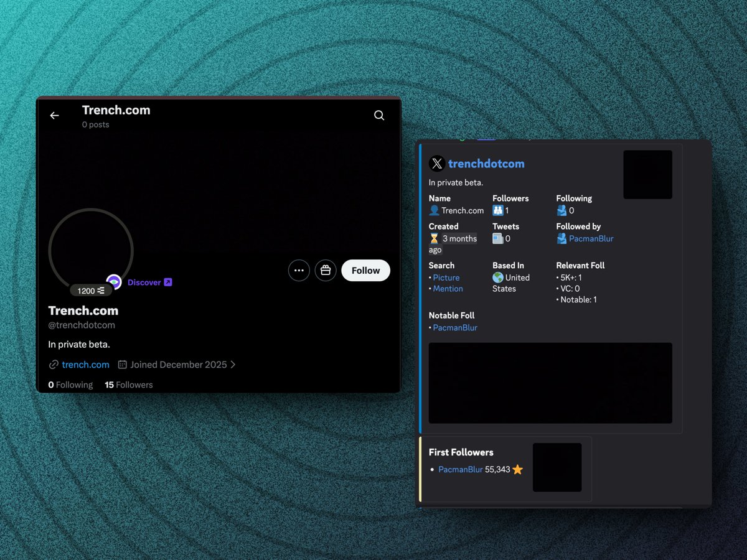Open PacmanBlur in First Followers

tap(461, 470)
